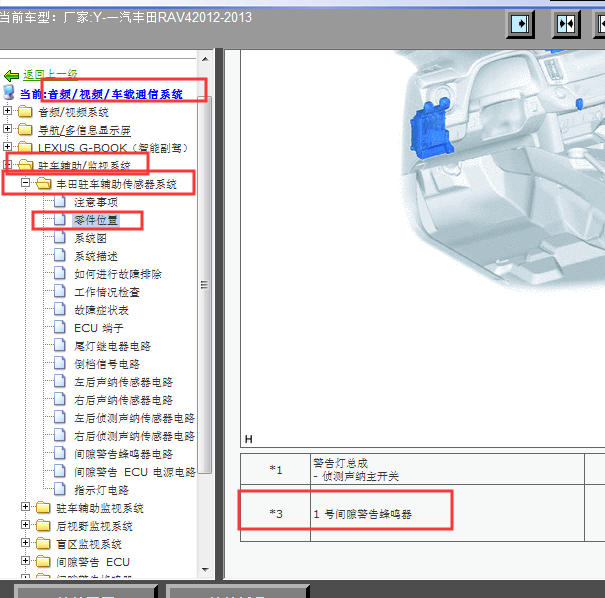Open the 注意事项 document

pos(96,202)
